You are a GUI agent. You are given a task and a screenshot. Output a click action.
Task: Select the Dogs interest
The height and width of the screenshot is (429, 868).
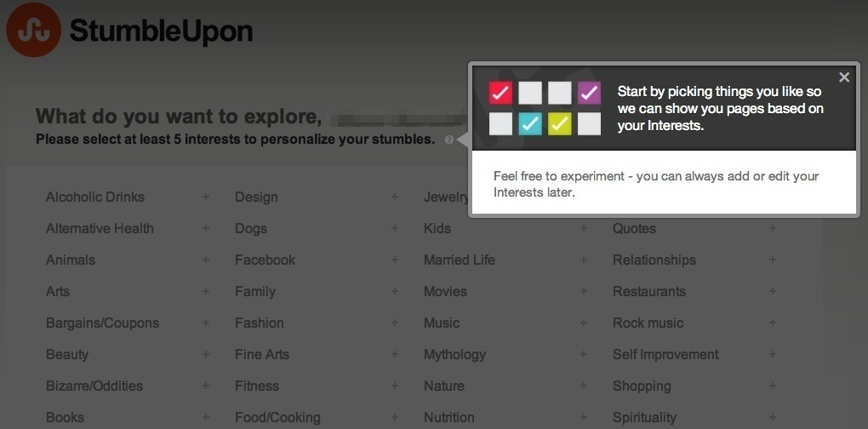pos(251,229)
